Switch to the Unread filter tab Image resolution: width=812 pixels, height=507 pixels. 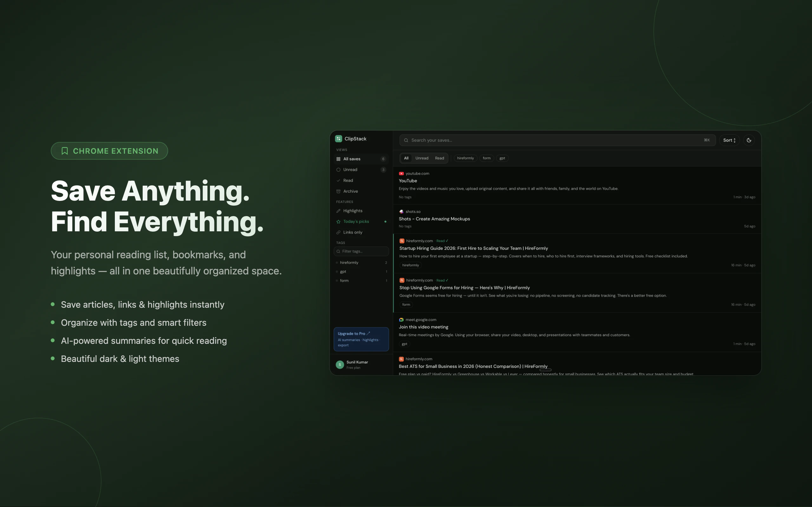tap(422, 158)
